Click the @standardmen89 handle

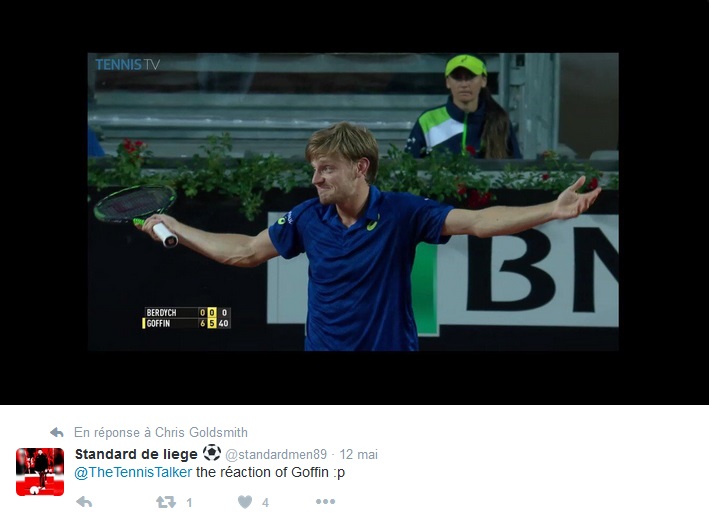(x=276, y=455)
